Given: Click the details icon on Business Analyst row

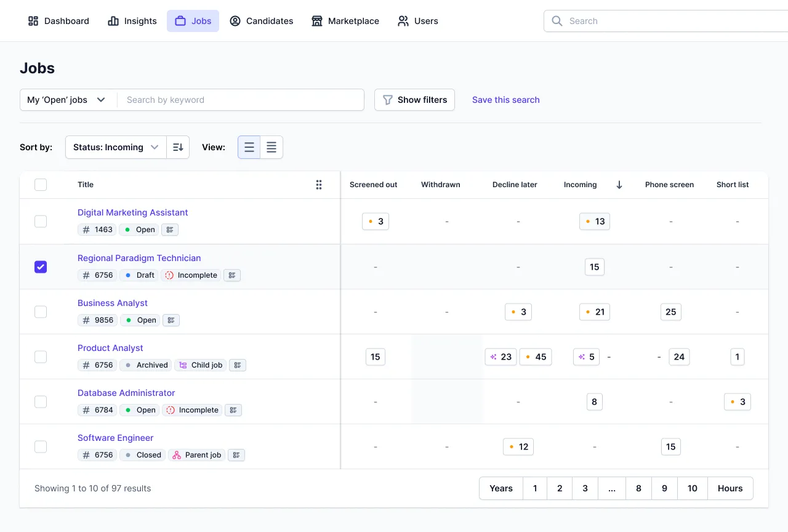Looking at the screenshot, I should (171, 320).
